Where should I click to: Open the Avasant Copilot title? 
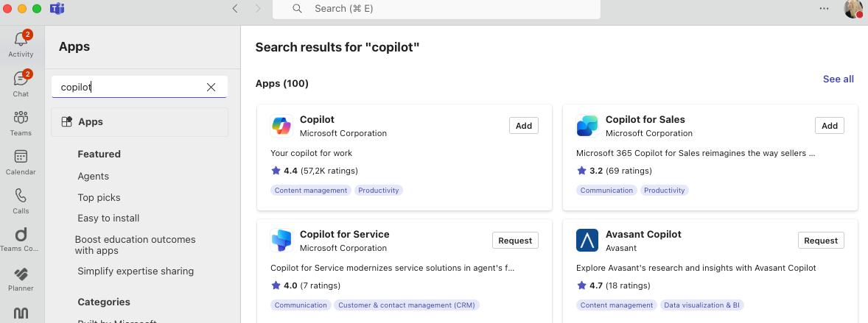pyautogui.click(x=644, y=234)
